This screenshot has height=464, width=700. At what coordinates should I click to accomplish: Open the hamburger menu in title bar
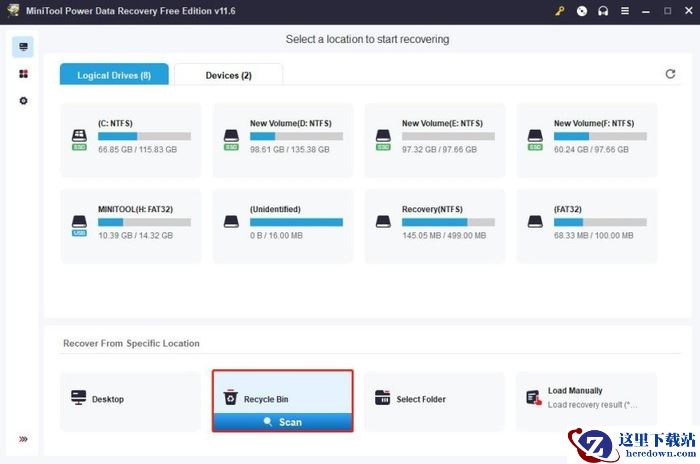(x=625, y=11)
